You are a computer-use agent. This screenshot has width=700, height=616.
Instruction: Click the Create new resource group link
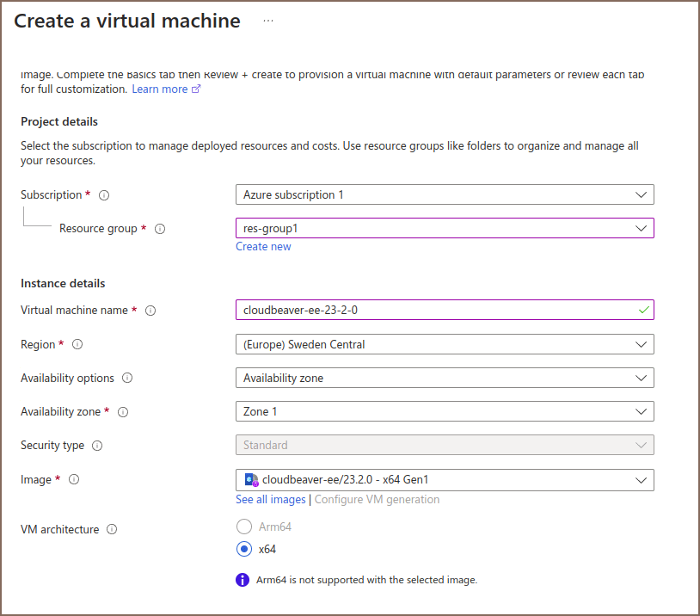pos(263,247)
